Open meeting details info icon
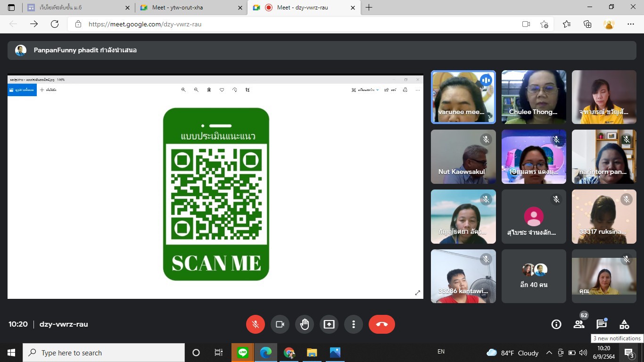The width and height of the screenshot is (644, 362). tap(556, 324)
